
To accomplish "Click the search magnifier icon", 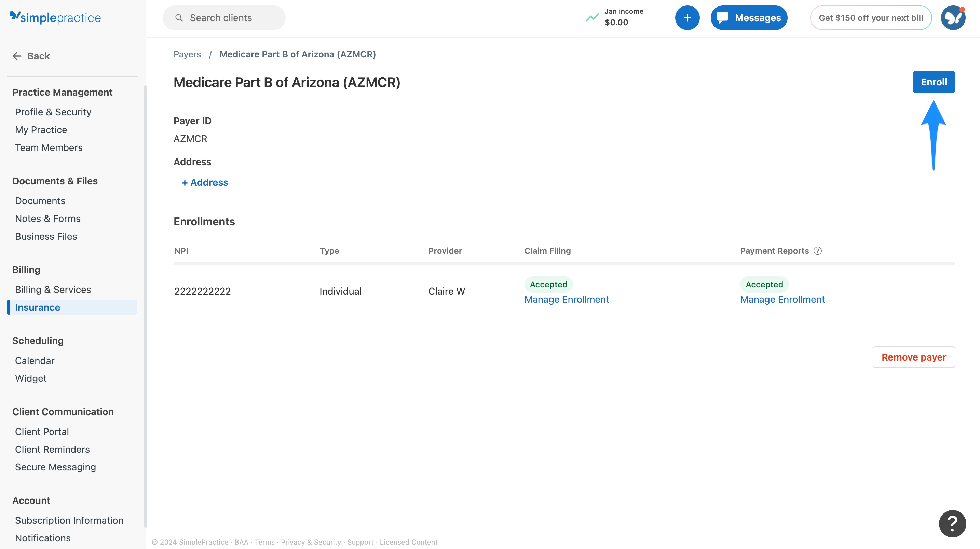I will pyautogui.click(x=178, y=17).
